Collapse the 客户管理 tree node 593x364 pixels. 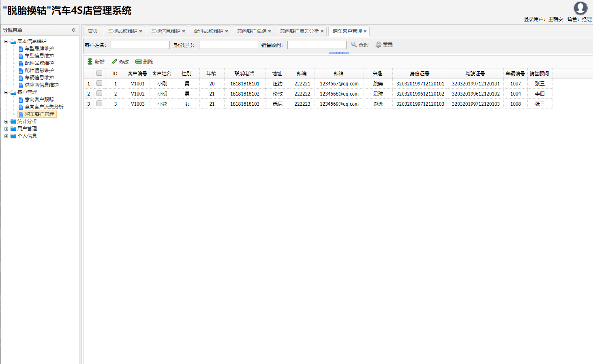pyautogui.click(x=6, y=92)
